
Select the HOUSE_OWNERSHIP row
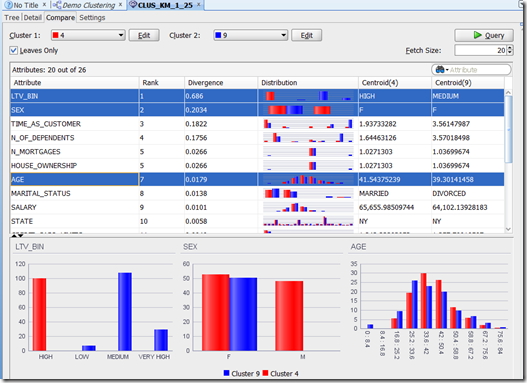click(x=257, y=166)
